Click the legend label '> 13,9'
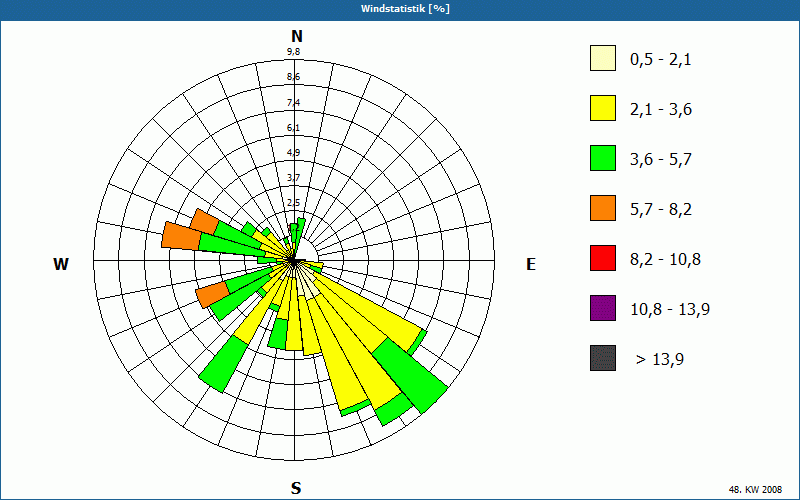800x500 pixels. click(x=660, y=360)
